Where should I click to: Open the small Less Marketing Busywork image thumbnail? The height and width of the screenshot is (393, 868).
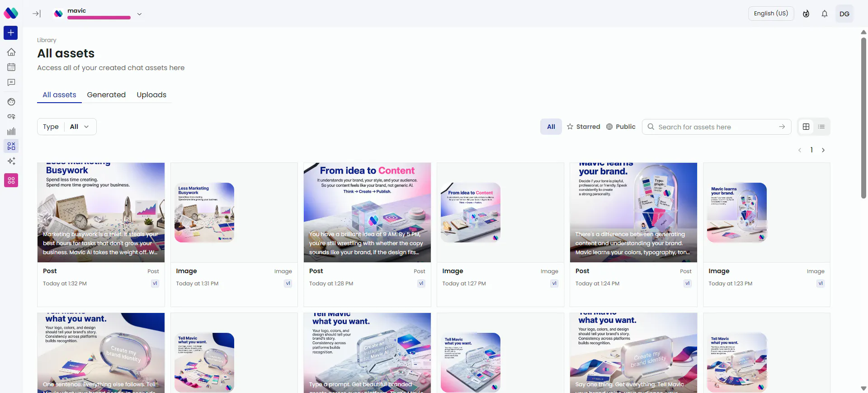(204, 213)
